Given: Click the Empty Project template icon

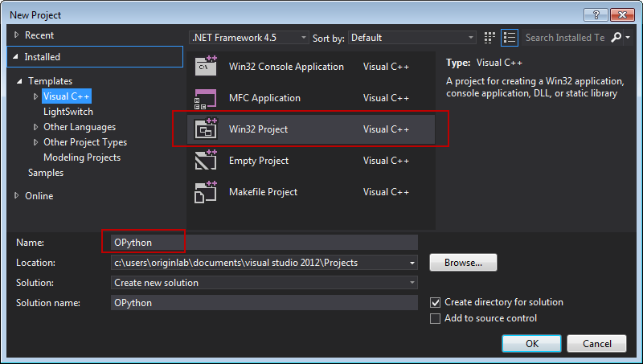Looking at the screenshot, I should click(207, 161).
